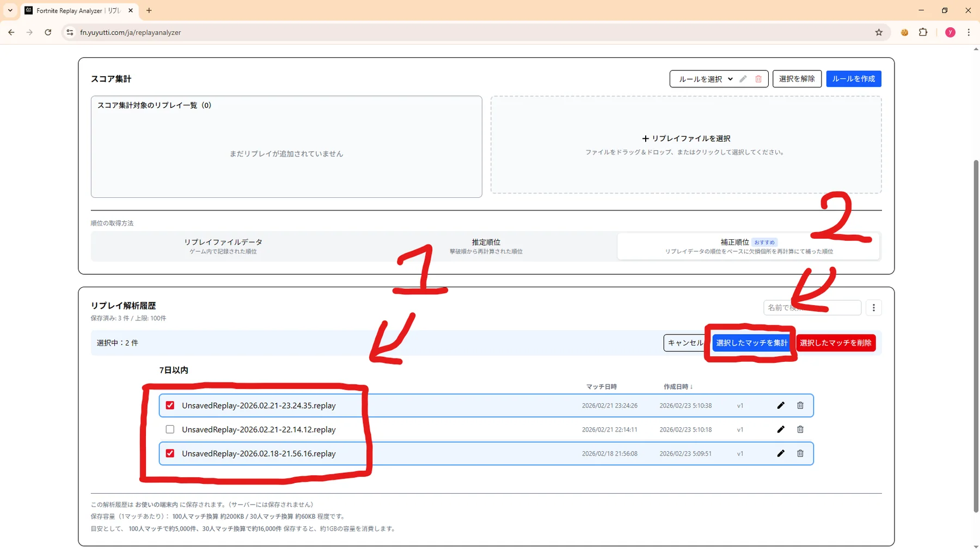Delete the current rule via red trash icon
Image resolution: width=980 pixels, height=552 pixels.
pos(759,78)
